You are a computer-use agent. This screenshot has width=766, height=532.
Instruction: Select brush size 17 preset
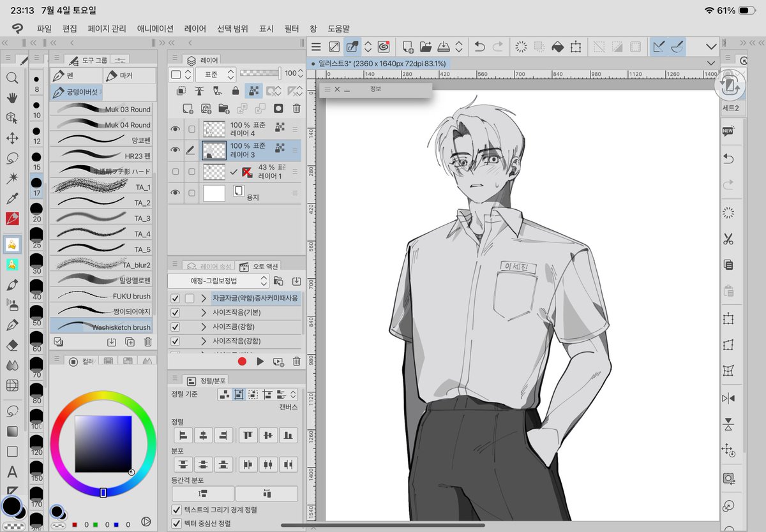tap(37, 186)
